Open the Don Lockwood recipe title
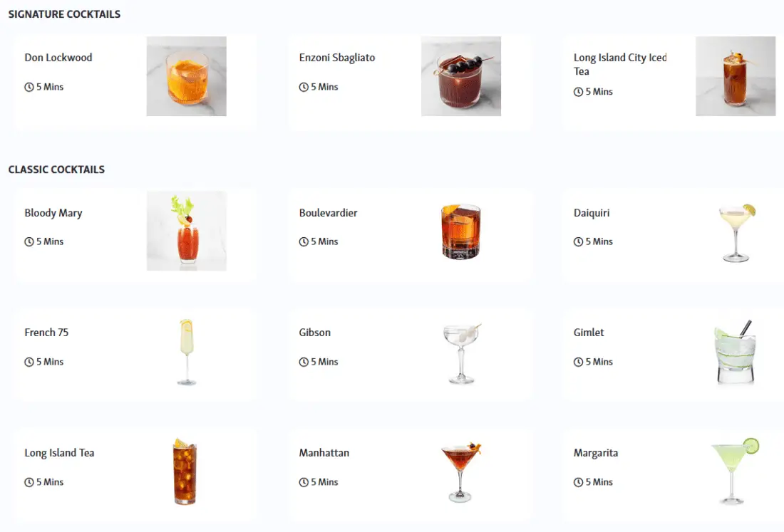This screenshot has width=784, height=532. pos(58,58)
